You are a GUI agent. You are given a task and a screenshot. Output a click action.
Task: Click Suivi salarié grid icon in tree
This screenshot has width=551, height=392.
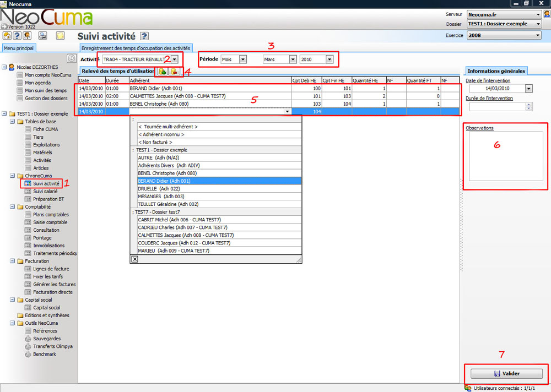[28, 191]
